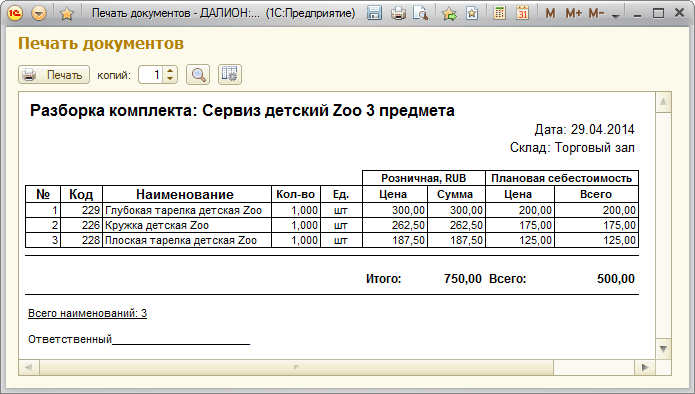Click the get link document-star icon
Viewport: 695px width, 394px height.
point(472,14)
